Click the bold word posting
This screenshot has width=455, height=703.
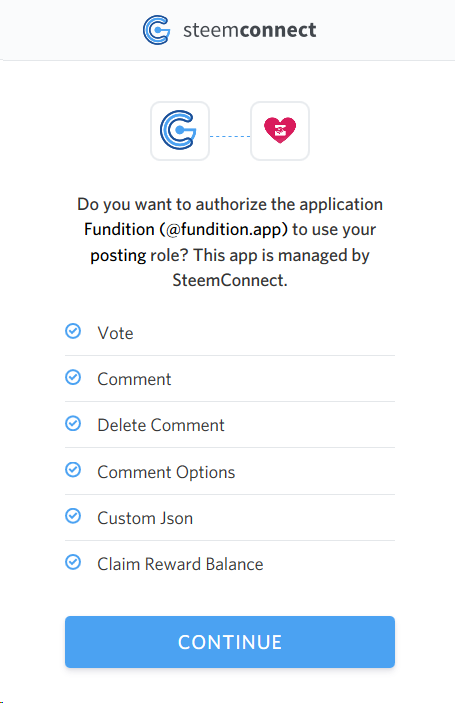click(118, 256)
